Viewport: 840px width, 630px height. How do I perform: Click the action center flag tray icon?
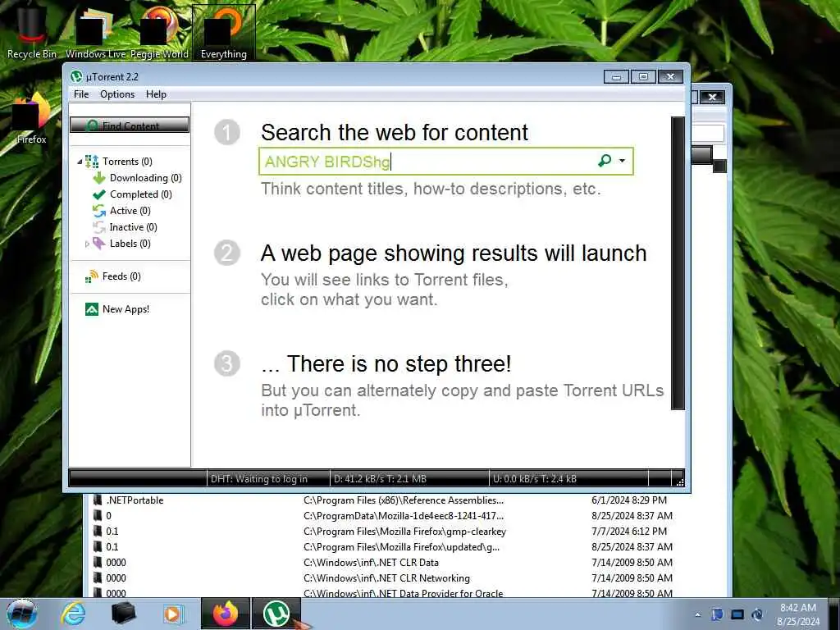pyautogui.click(x=717, y=614)
